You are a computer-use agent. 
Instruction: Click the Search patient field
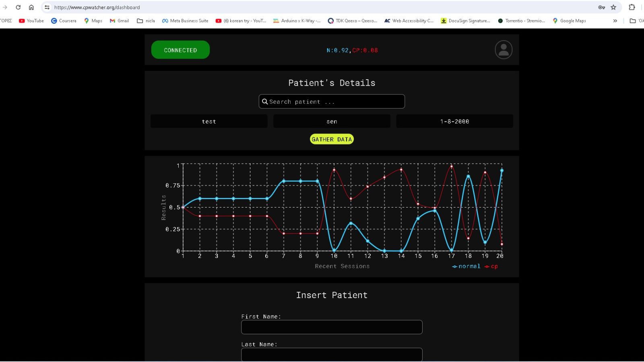coord(332,101)
